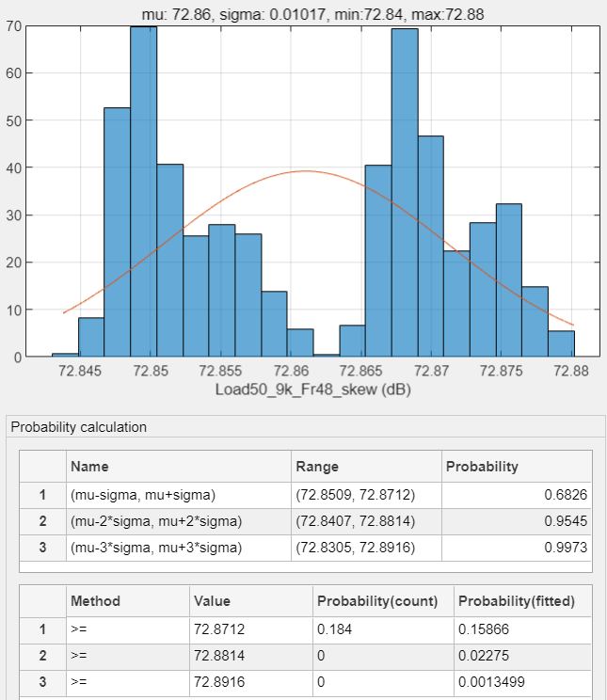Click the Probability column header

517,467
